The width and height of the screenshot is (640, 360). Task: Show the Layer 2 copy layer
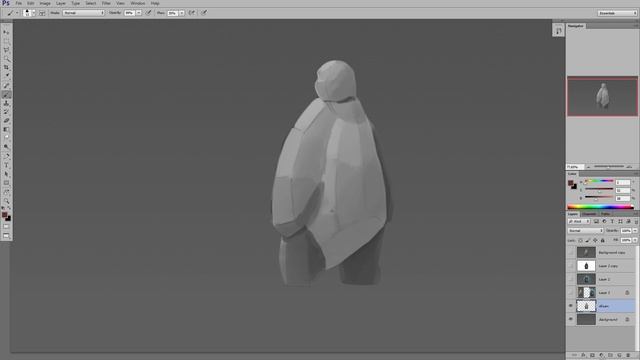(571, 266)
